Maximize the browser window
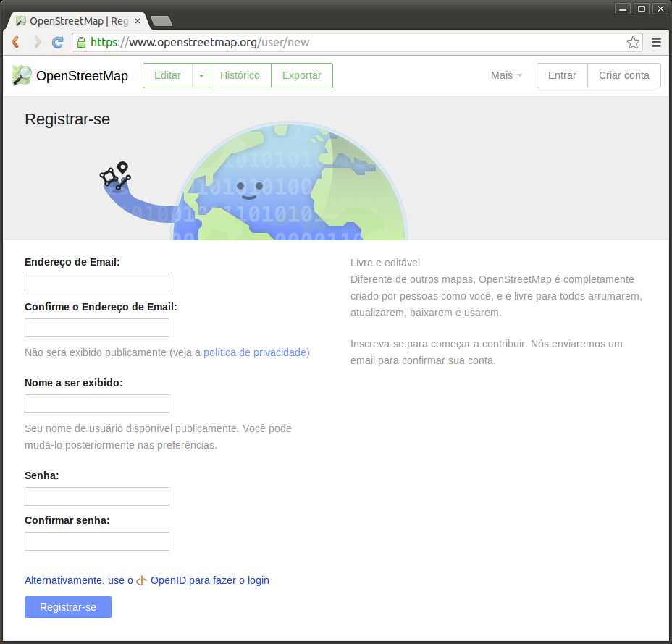Viewport: 672px width, 644px height. tap(642, 9)
